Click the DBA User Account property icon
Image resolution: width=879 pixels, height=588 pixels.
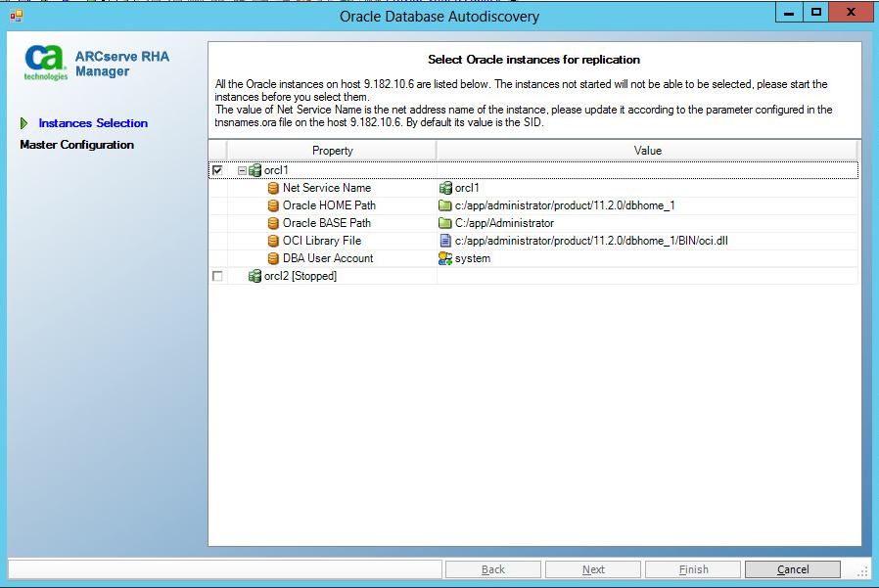click(273, 258)
